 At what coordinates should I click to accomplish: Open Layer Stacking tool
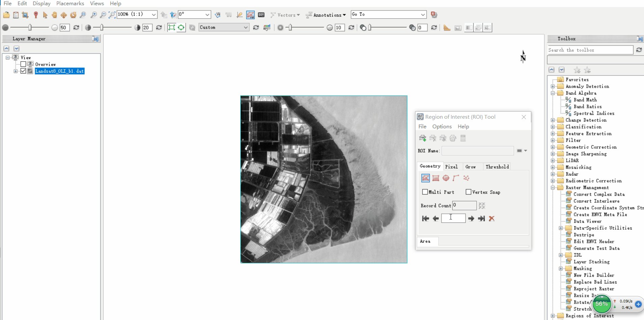pos(591,262)
